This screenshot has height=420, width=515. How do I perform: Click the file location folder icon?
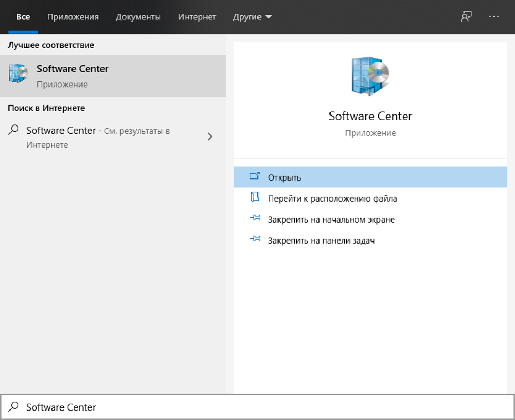pyautogui.click(x=254, y=197)
